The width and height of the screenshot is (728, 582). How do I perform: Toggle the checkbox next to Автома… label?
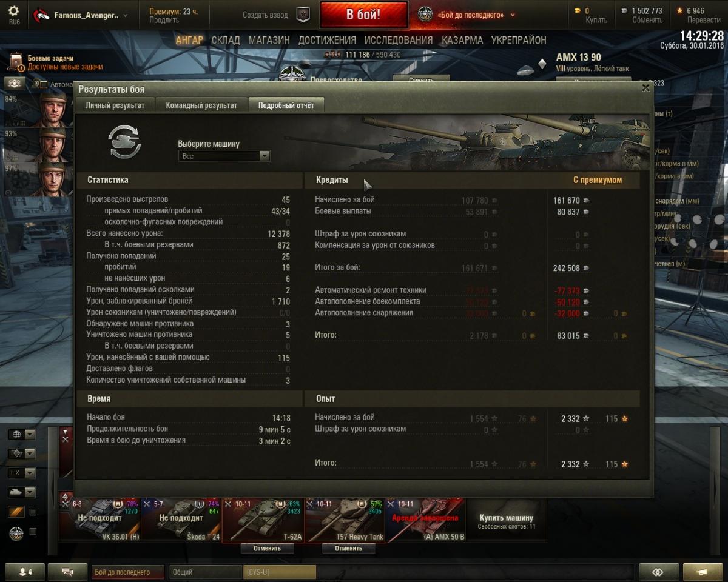click(x=44, y=84)
